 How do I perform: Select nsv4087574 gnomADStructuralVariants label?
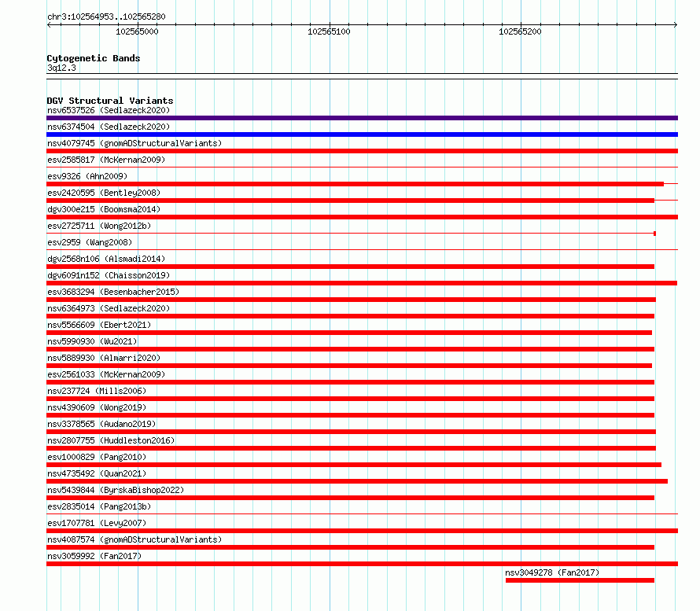[134, 539]
